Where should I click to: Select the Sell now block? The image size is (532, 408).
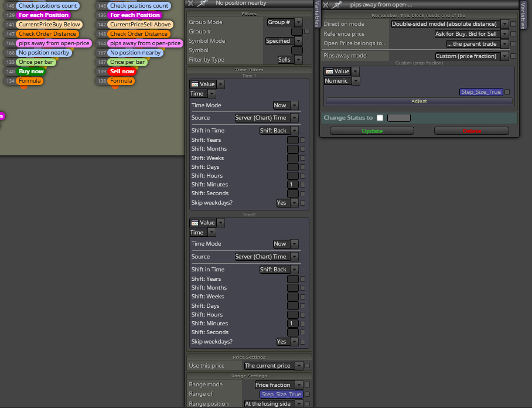coord(122,72)
